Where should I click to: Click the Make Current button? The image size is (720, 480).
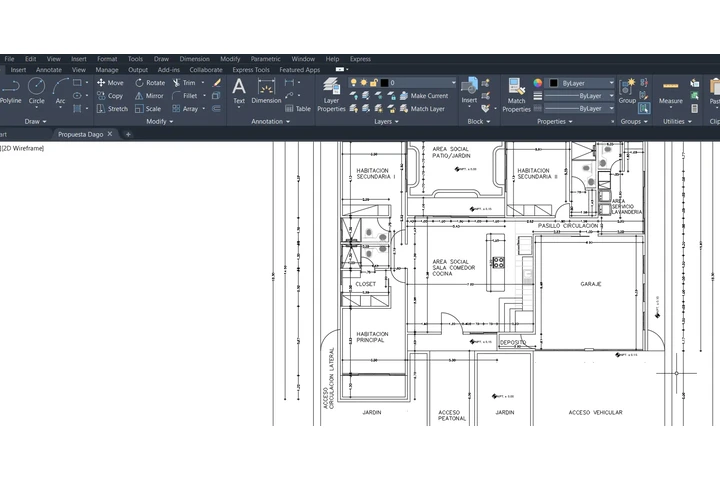pyautogui.click(x=428, y=96)
